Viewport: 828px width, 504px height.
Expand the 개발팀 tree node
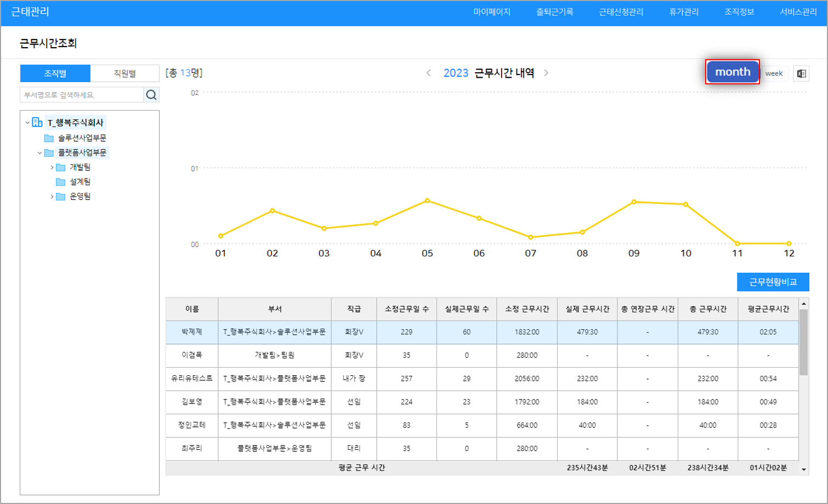point(52,167)
